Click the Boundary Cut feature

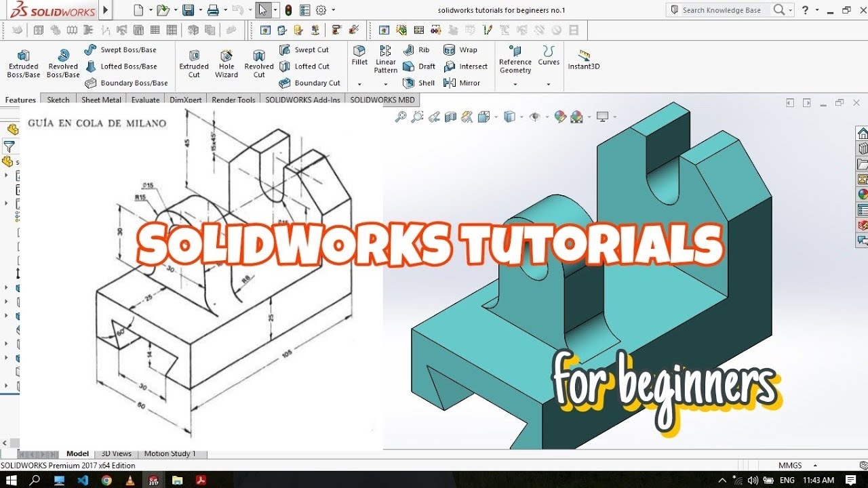click(x=309, y=83)
